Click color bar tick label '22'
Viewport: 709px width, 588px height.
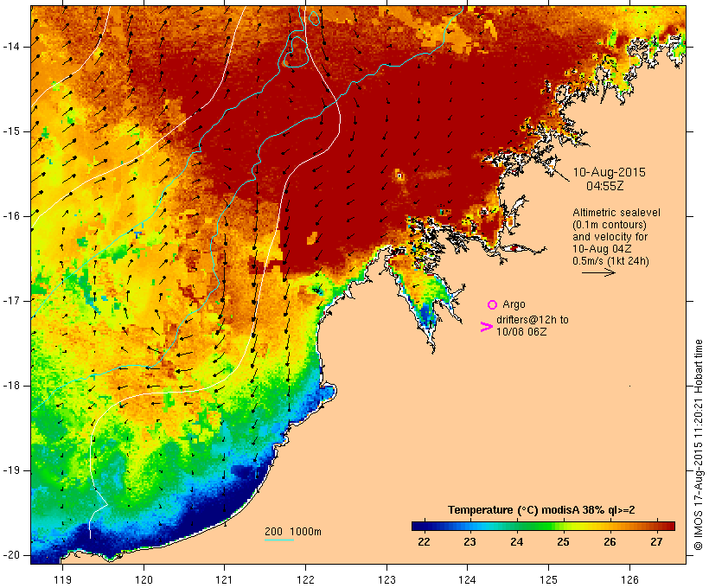pos(424,542)
